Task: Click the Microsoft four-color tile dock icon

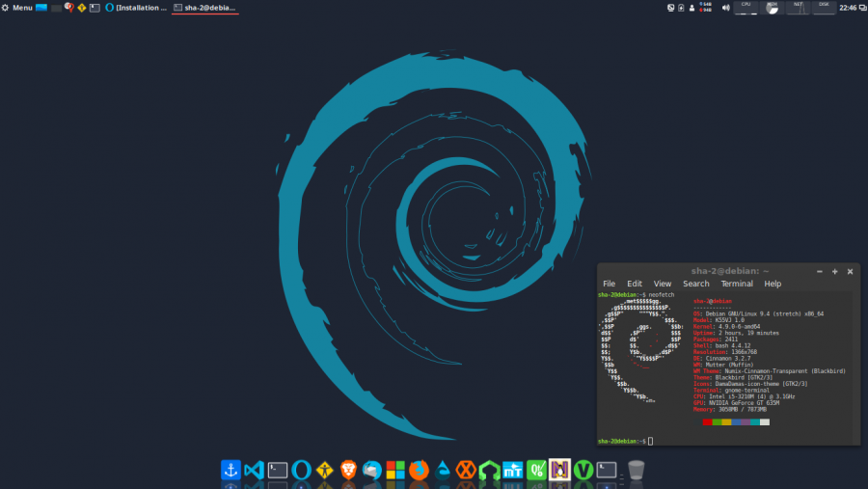Action: pyautogui.click(x=395, y=470)
